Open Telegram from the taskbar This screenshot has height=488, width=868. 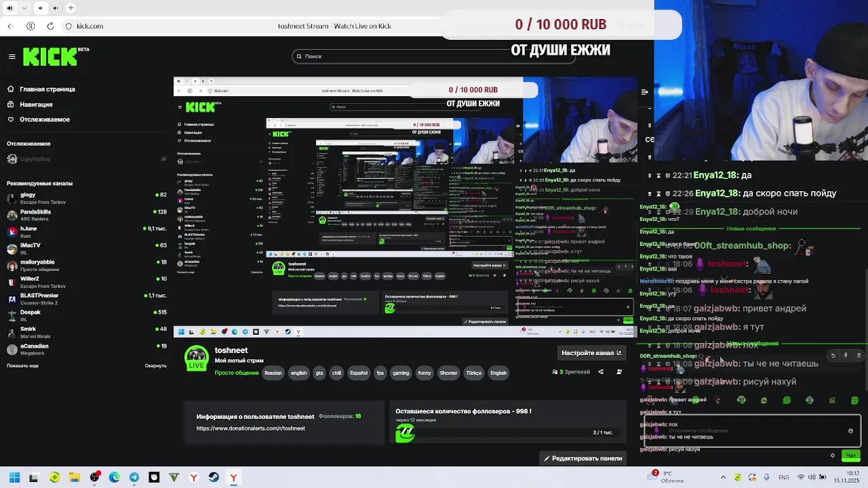[134, 478]
